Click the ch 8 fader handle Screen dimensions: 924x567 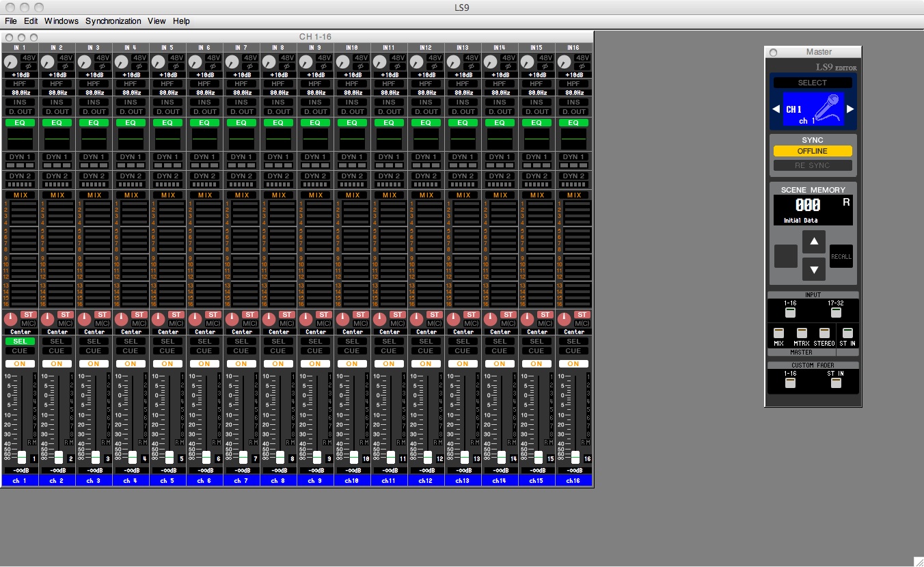(x=280, y=457)
